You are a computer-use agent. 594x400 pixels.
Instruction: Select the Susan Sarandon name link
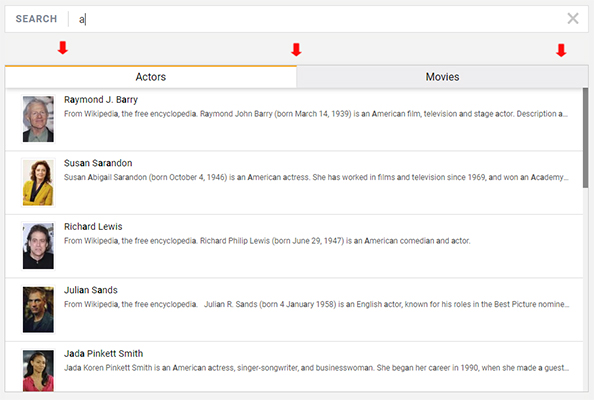click(98, 163)
